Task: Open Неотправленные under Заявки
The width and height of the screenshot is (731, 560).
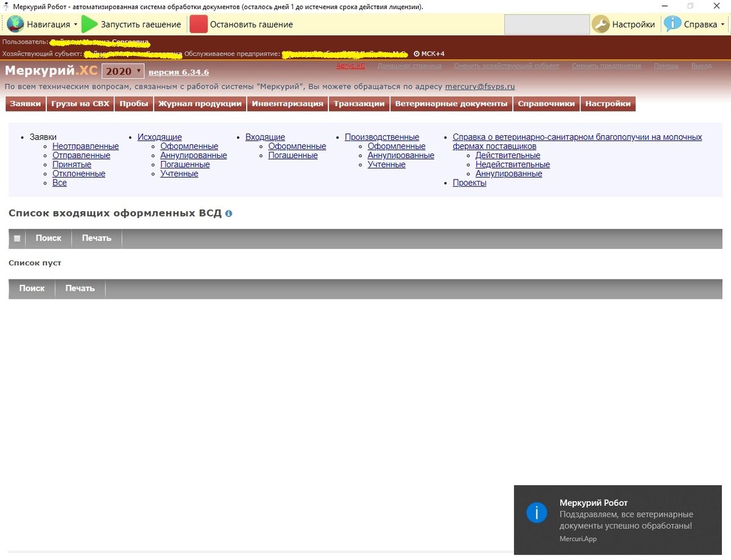Action: pos(85,146)
